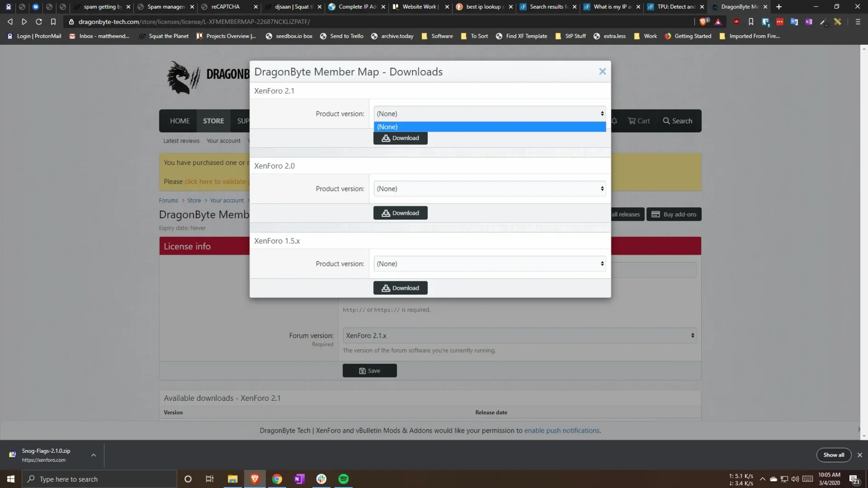Open the Work bookmarks folder
The height and width of the screenshot is (488, 868).
pyautogui.click(x=645, y=36)
